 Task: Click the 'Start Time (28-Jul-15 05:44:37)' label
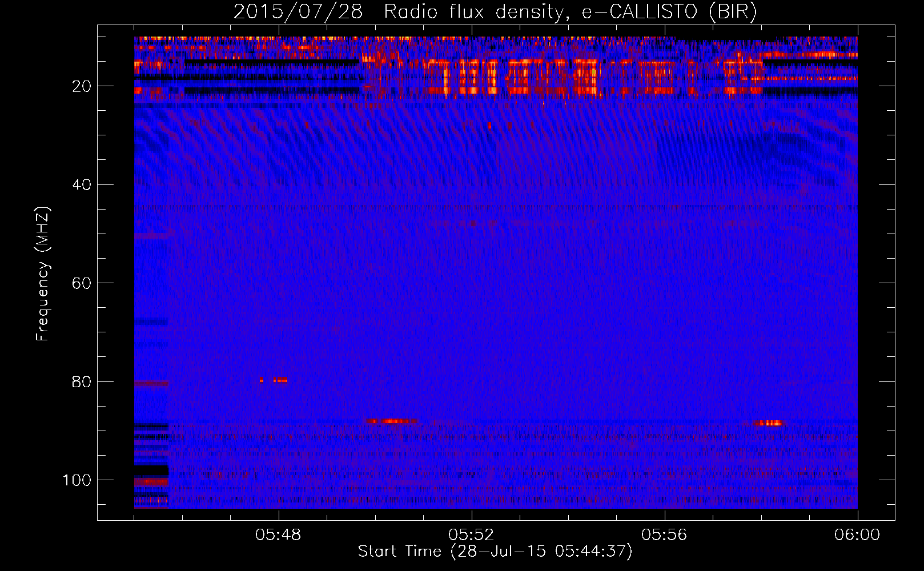click(x=495, y=552)
